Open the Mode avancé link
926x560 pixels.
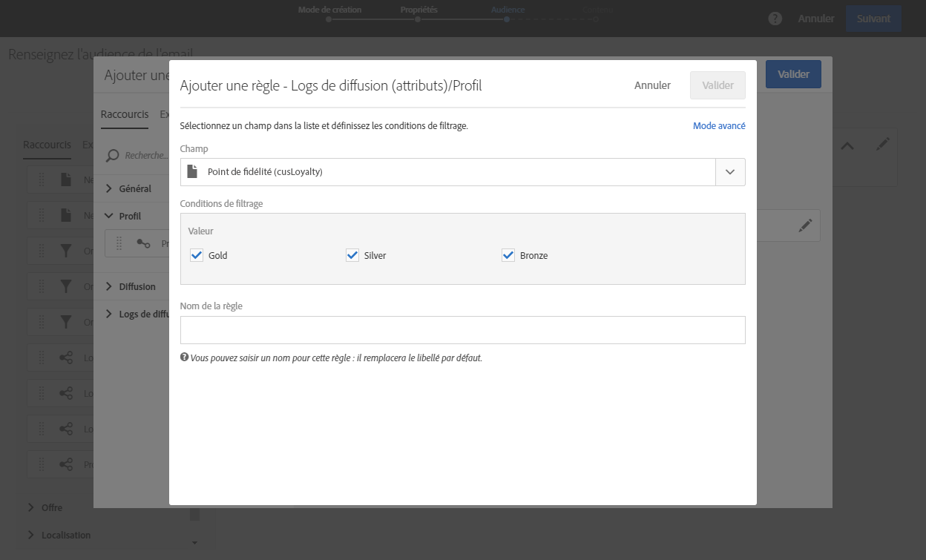(x=719, y=126)
